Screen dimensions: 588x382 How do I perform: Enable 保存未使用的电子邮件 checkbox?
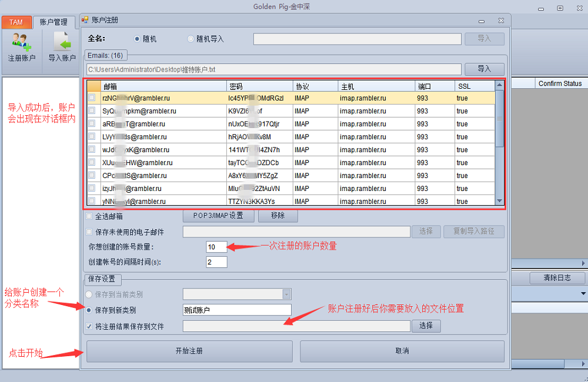(x=89, y=232)
